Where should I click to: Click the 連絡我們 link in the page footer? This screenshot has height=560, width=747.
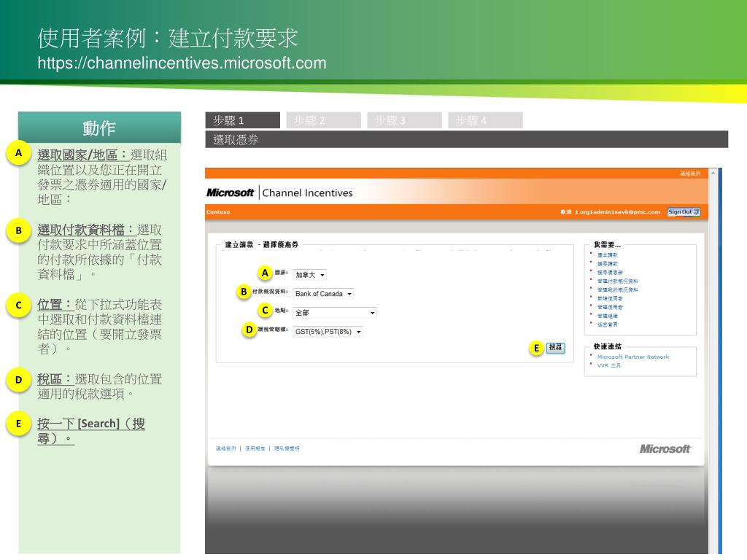(226, 448)
